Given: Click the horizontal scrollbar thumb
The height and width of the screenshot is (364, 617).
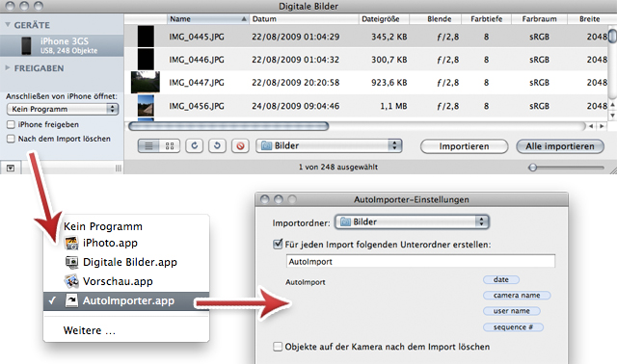Looking at the screenshot, I should pyautogui.click(x=228, y=126).
